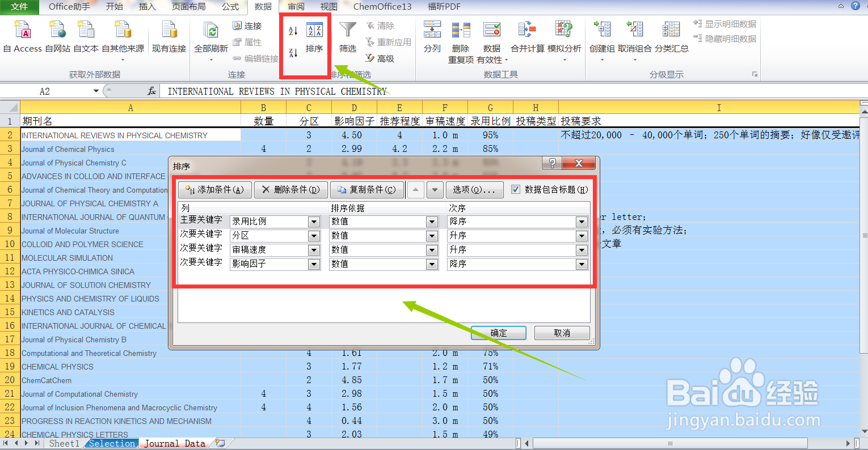Click the 添加条件 button

pyautogui.click(x=214, y=189)
